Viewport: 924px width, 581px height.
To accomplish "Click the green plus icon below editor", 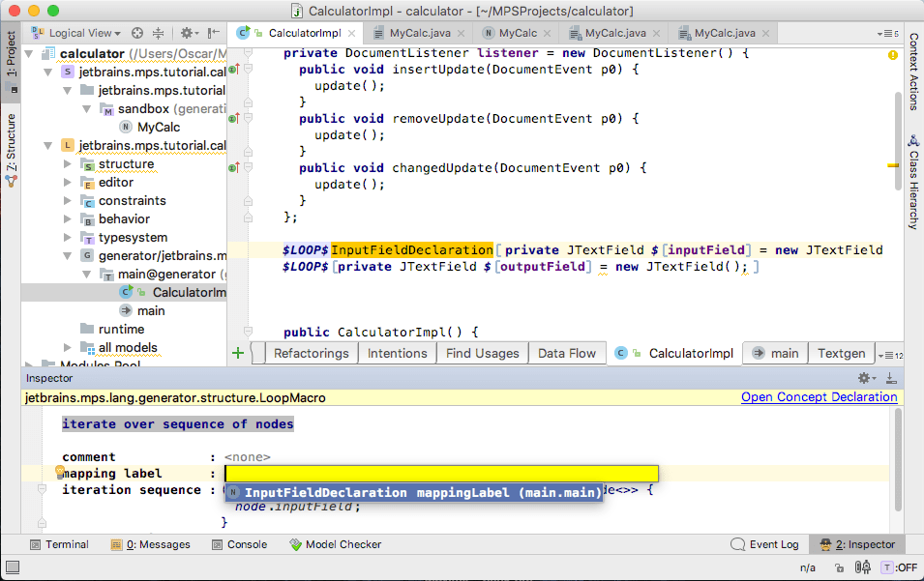I will 238,353.
